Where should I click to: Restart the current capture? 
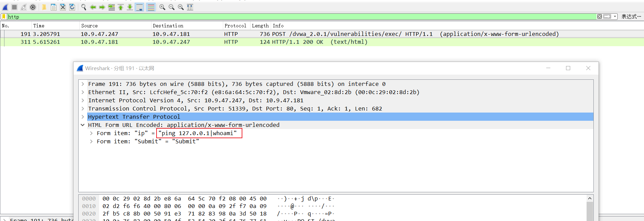tap(24, 7)
